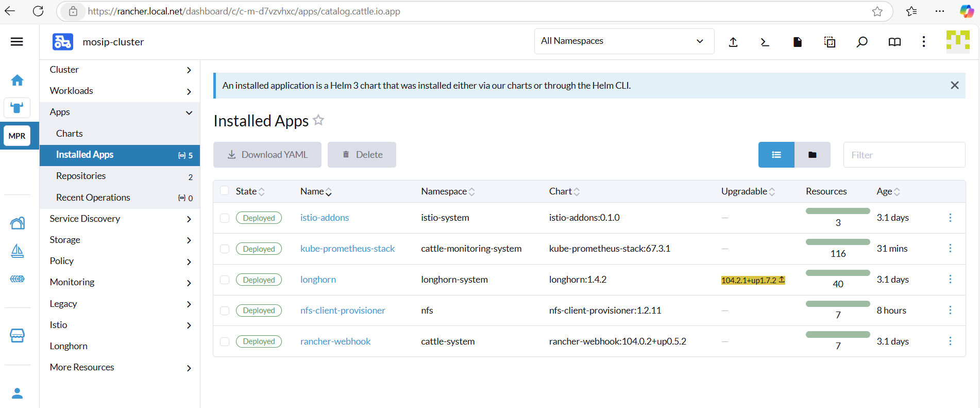Open the hamburger navigation menu
980x408 pixels.
pyautogui.click(x=17, y=42)
